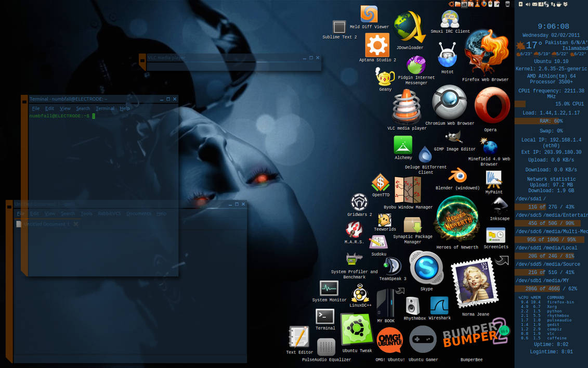588x368 pixels.
Task: Launch GIMP Image Editor icon
Action: pos(454,137)
